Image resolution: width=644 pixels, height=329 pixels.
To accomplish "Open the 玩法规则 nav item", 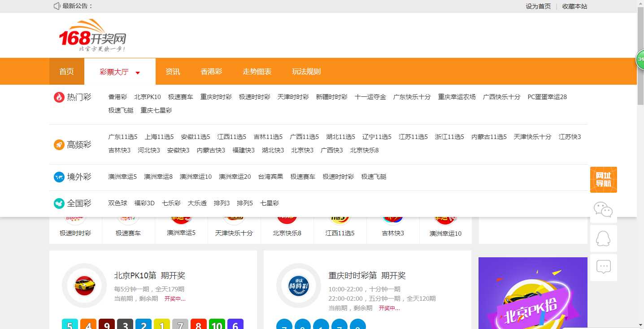I will coord(306,71).
